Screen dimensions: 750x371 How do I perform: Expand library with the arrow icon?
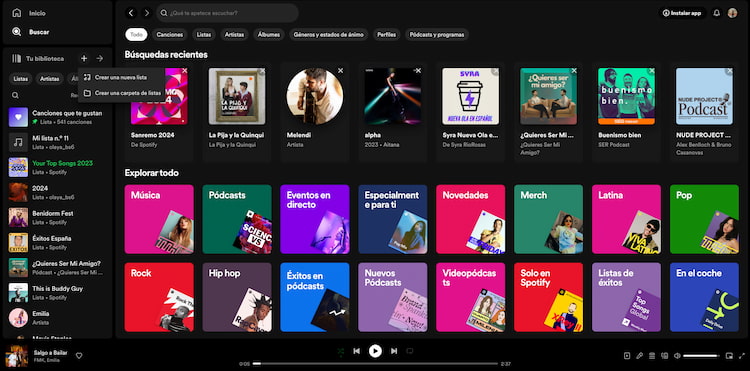(x=99, y=58)
